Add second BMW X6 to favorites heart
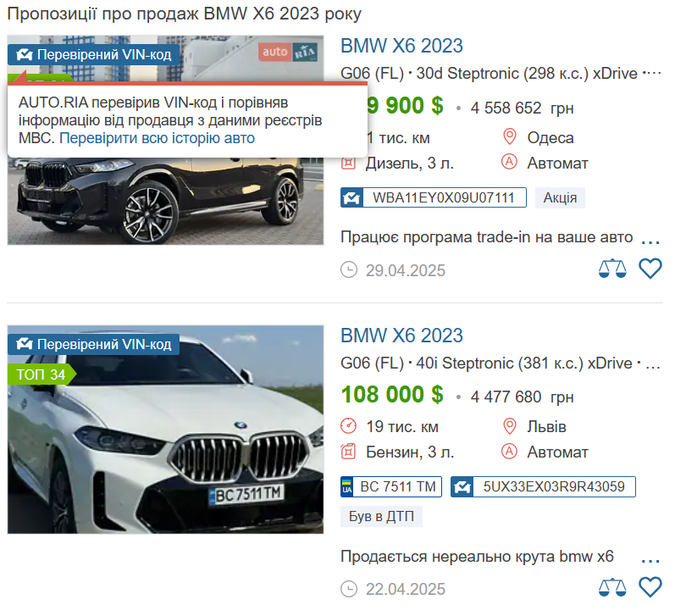 [650, 586]
